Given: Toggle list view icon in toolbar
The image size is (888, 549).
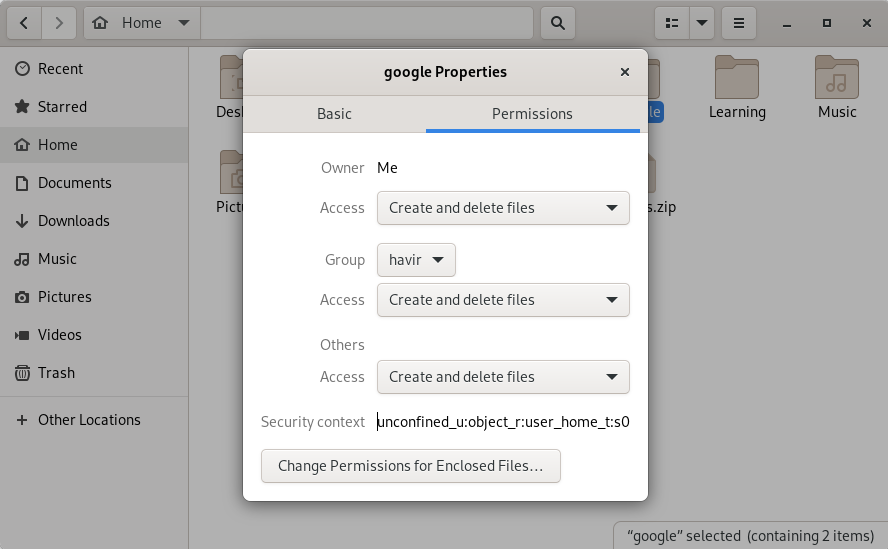Looking at the screenshot, I should click(672, 23).
